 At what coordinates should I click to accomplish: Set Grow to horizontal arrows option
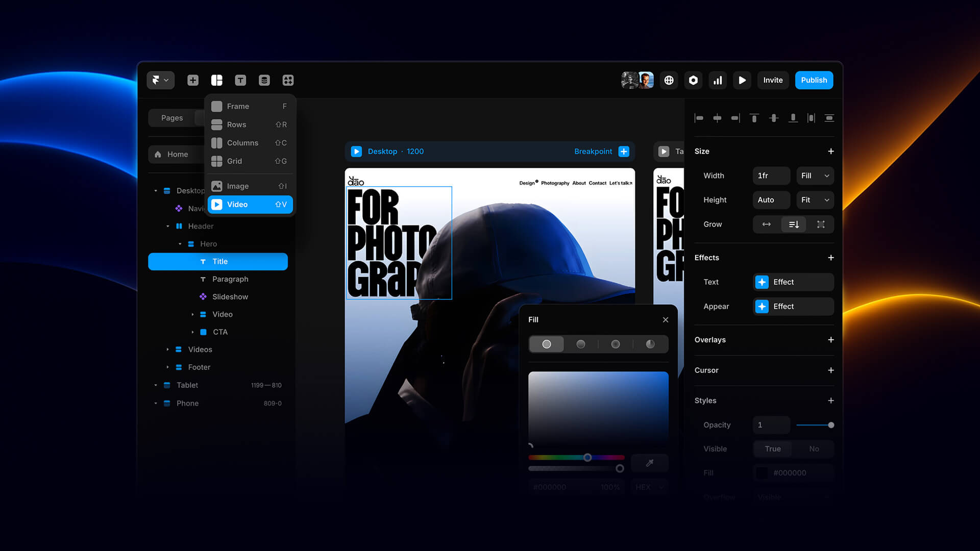click(x=767, y=224)
